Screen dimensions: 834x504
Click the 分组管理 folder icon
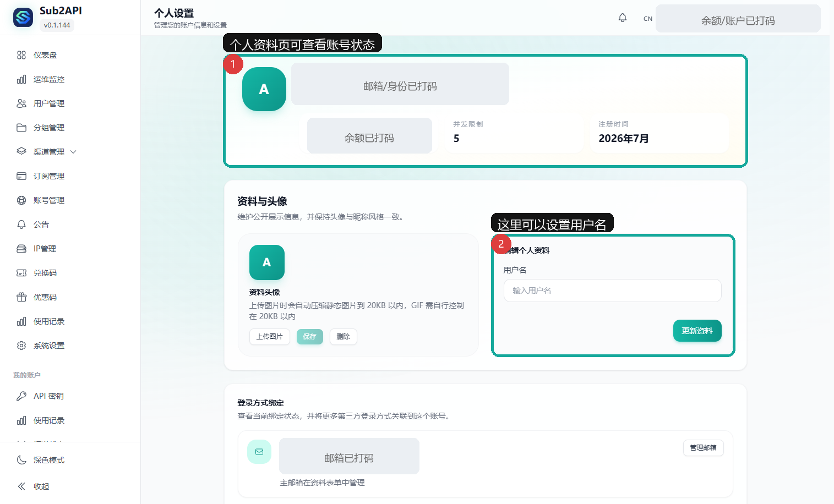[x=21, y=128]
